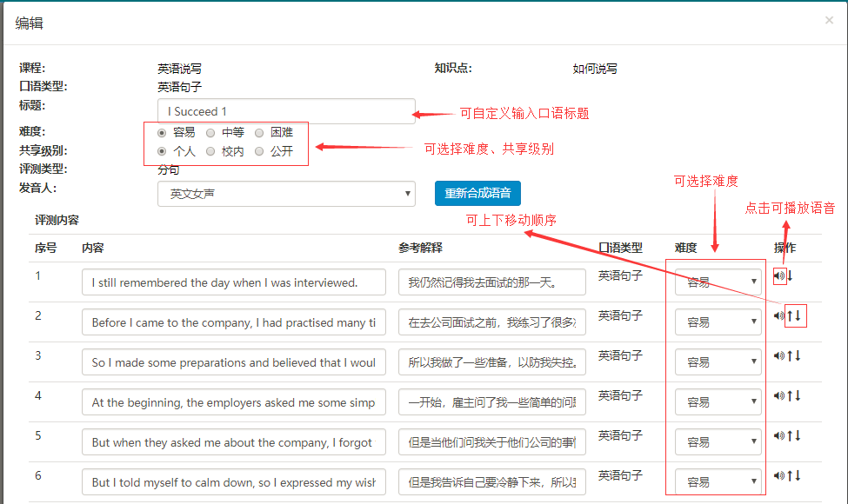848x504 pixels.
Task: Select 困难 difficulty radio button
Action: coord(259,133)
